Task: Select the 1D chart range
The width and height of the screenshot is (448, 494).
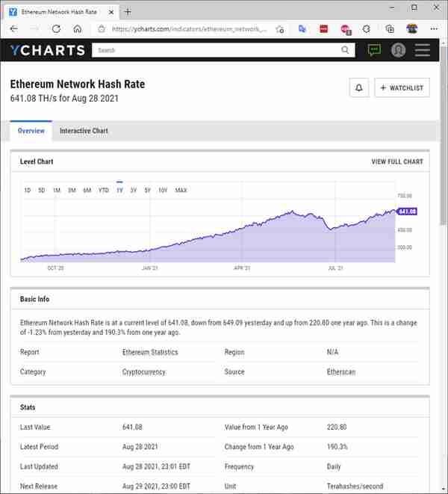Action: (28, 191)
